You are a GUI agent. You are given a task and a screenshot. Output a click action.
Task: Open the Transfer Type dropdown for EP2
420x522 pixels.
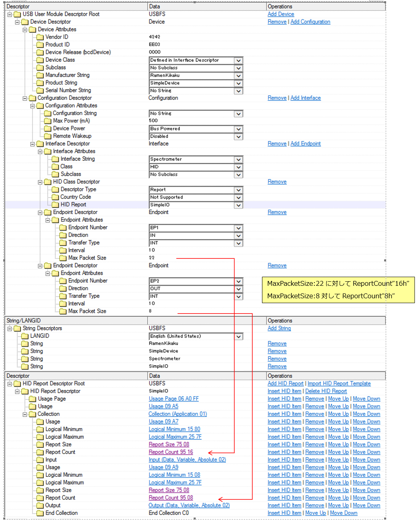pos(239,296)
